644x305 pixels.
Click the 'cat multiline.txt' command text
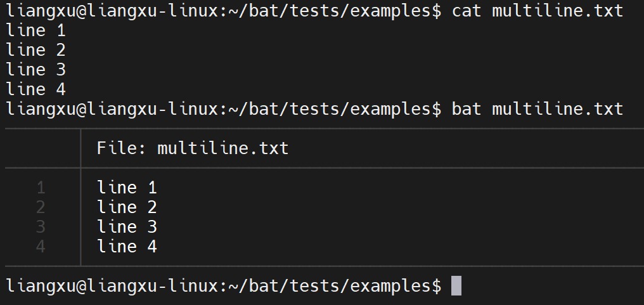537,11
